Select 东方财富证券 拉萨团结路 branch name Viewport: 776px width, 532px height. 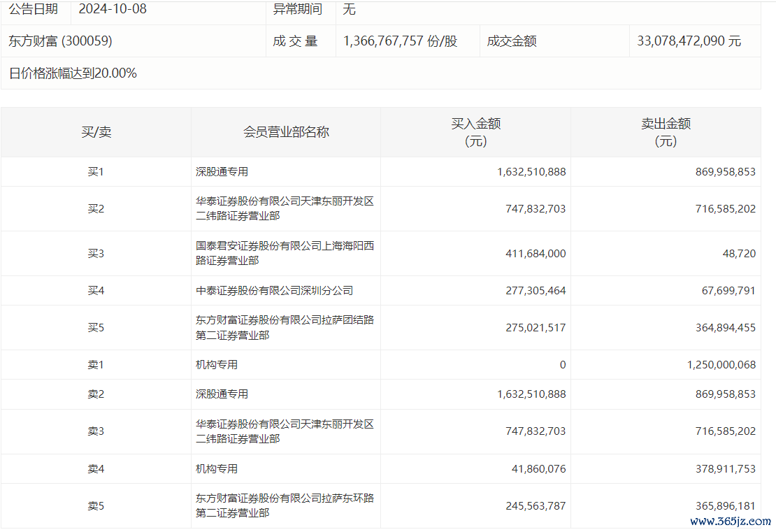click(x=285, y=327)
